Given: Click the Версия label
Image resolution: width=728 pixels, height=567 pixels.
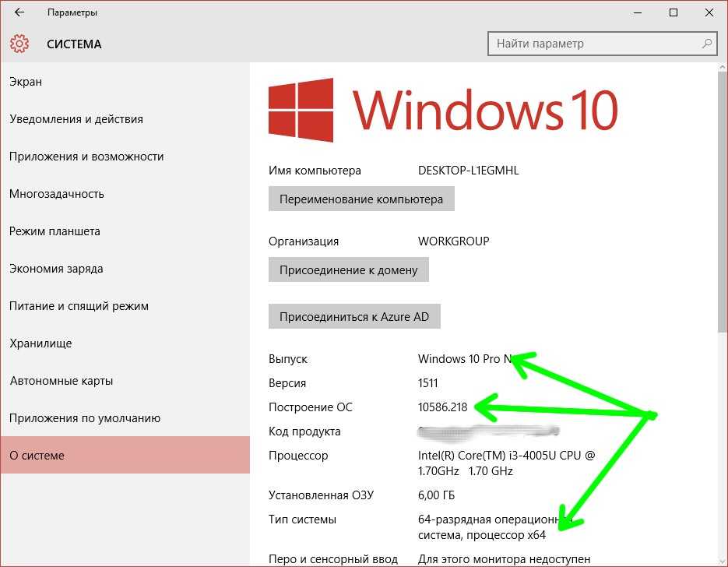Looking at the screenshot, I should click(287, 383).
